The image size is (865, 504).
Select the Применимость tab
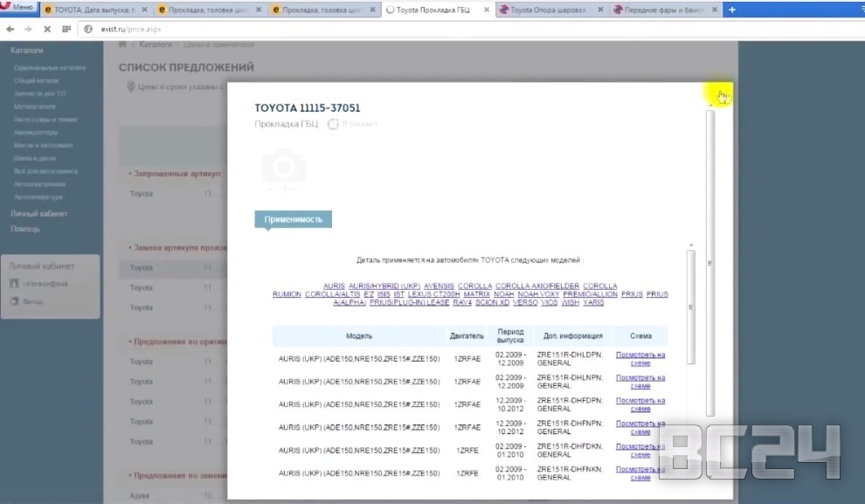[x=293, y=219]
